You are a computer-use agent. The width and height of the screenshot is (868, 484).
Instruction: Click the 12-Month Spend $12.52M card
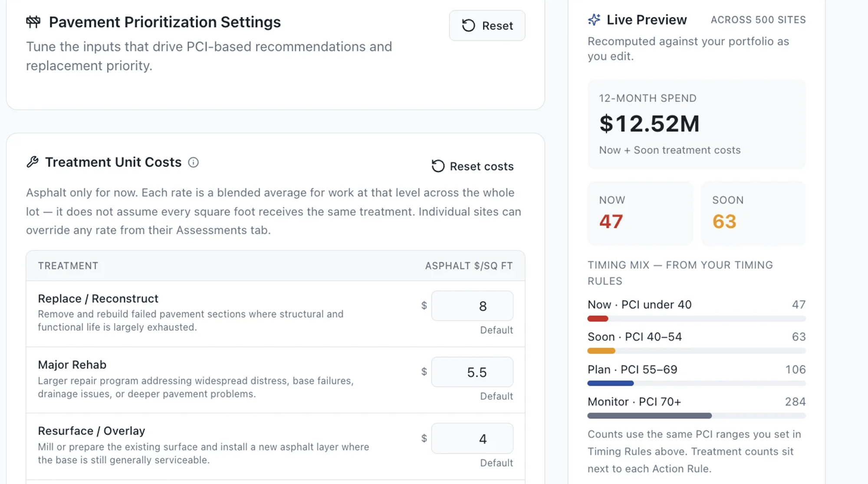(697, 125)
